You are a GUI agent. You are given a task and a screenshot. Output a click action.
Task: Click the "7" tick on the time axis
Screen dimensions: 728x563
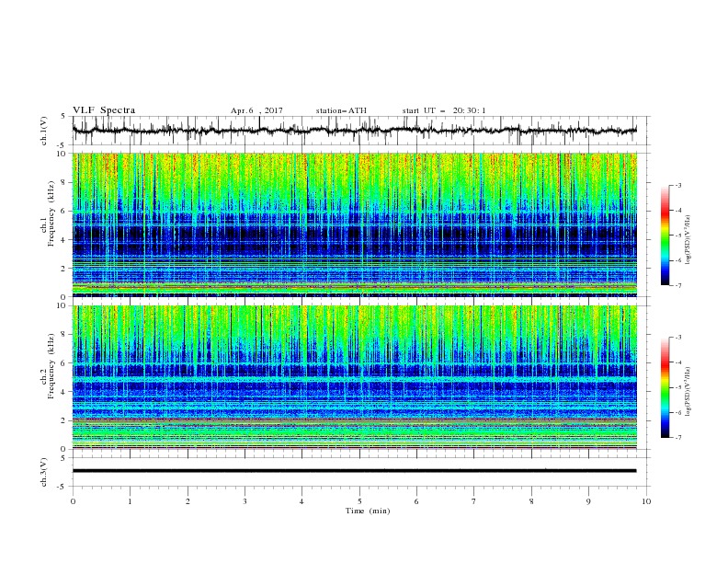474,501
